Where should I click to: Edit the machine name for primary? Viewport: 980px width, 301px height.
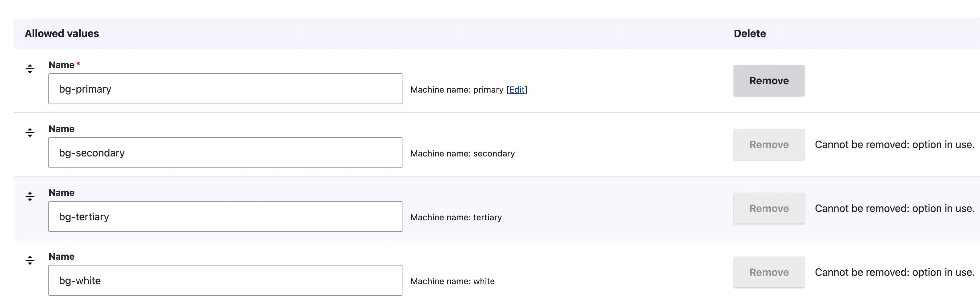tap(517, 90)
